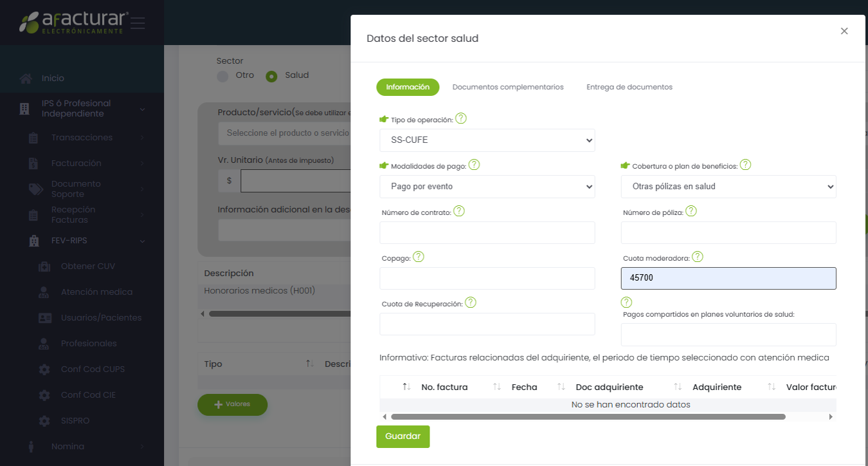Click the Copago input field

487,278
